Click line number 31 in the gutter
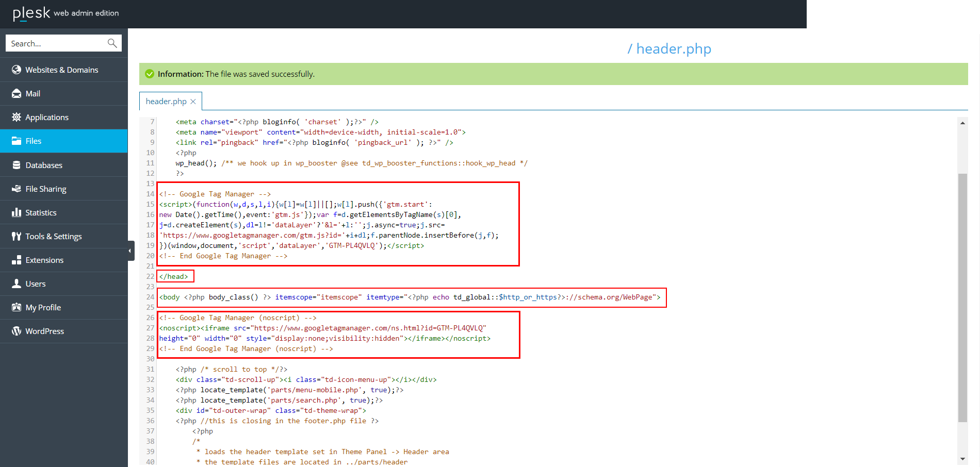Viewport: 980px width, 467px height. [150, 369]
